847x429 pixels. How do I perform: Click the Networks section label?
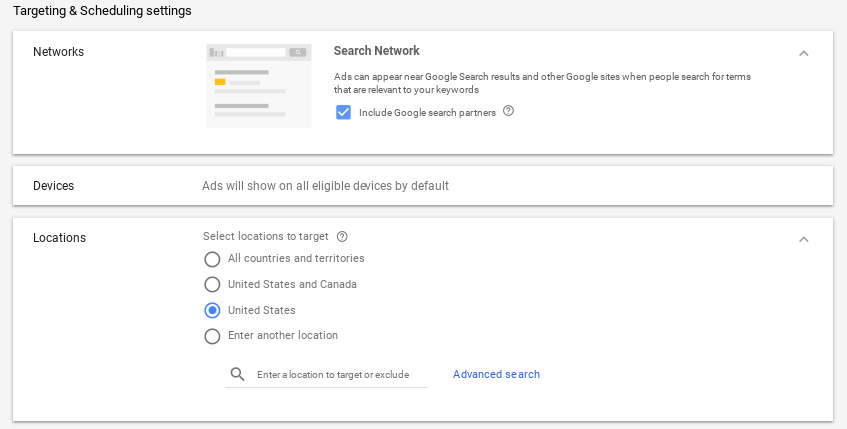59,52
